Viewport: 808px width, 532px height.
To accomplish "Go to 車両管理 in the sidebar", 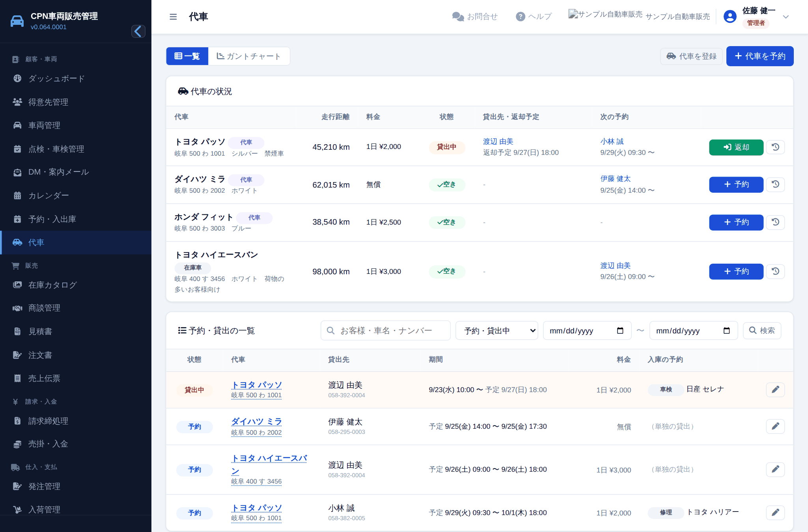I will pos(76,125).
